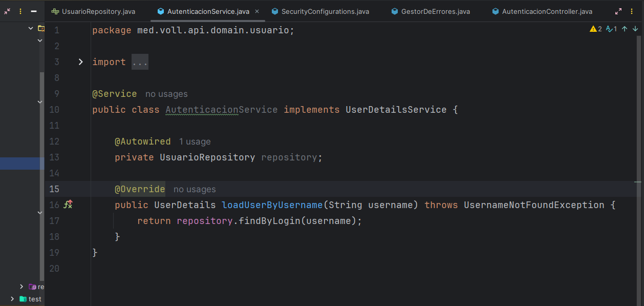Click 'String username' parameter on line 16
This screenshot has height=306, width=644.
(x=371, y=205)
